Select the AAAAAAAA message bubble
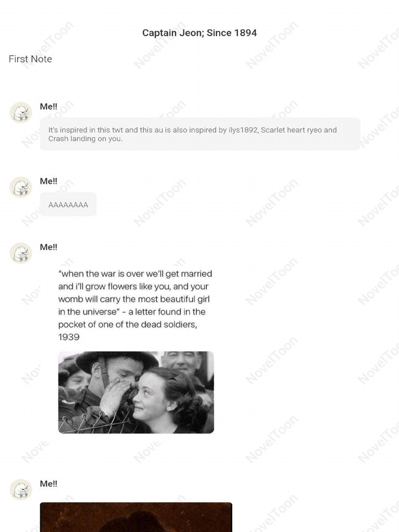399x532 pixels. pos(68,204)
